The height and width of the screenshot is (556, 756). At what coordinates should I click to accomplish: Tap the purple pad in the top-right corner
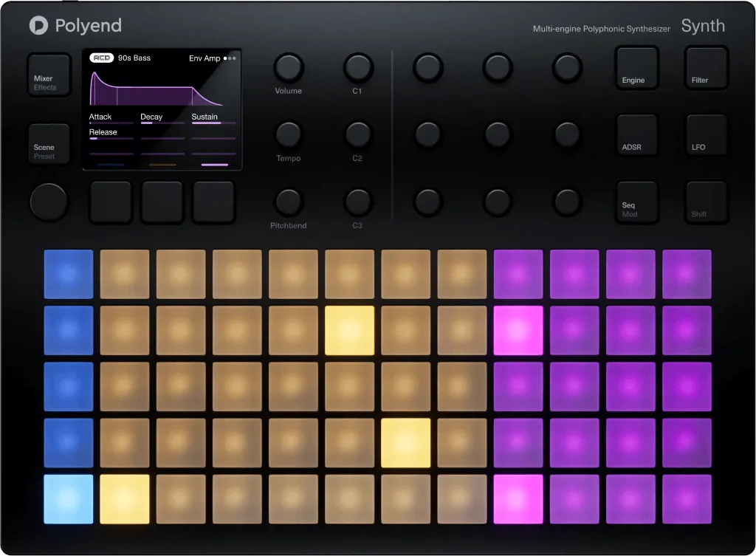point(687,274)
